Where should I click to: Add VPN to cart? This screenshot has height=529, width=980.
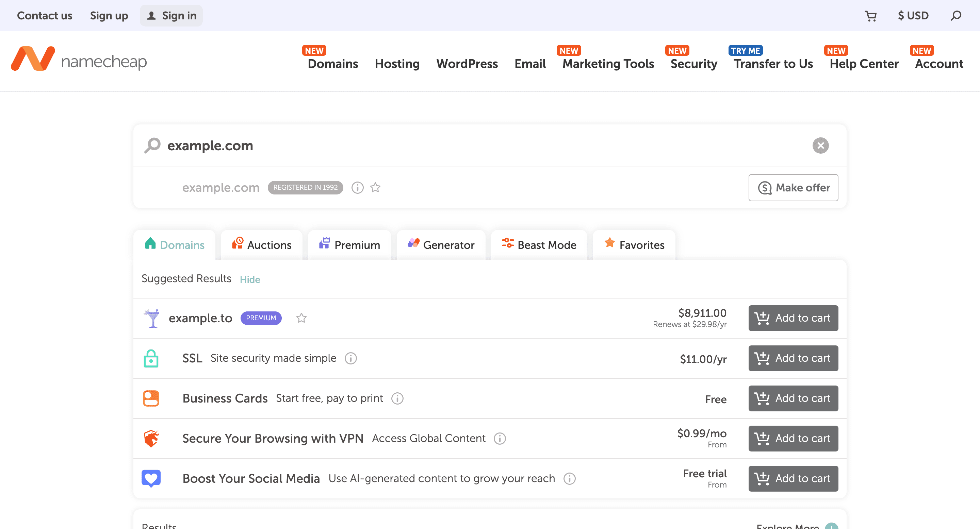coord(793,439)
